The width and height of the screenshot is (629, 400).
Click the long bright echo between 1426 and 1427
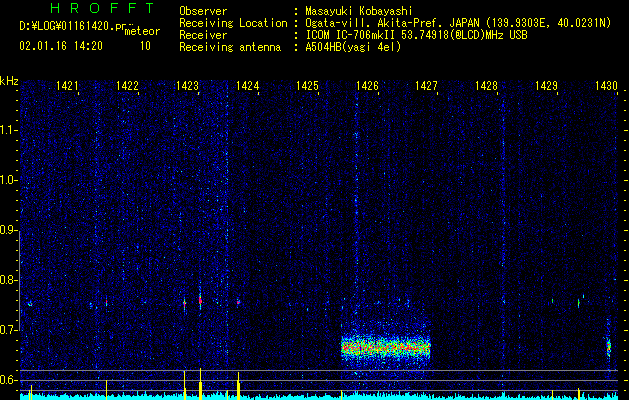click(x=386, y=346)
